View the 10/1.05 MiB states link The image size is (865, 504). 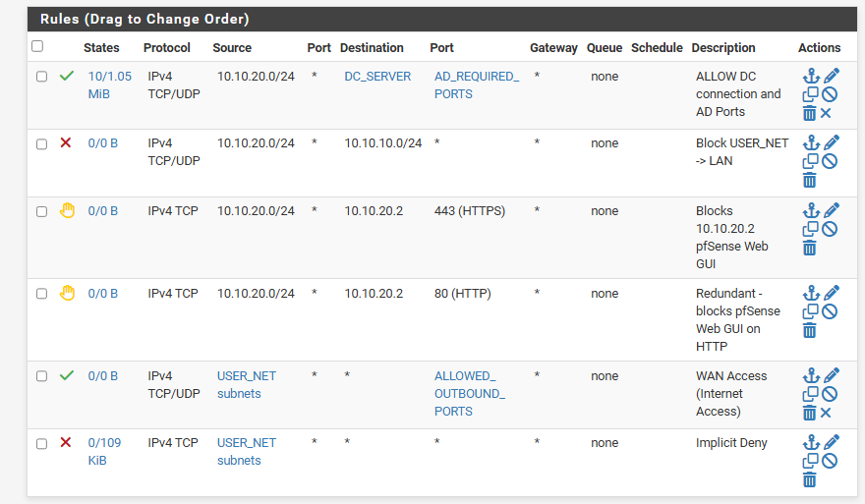(x=109, y=84)
